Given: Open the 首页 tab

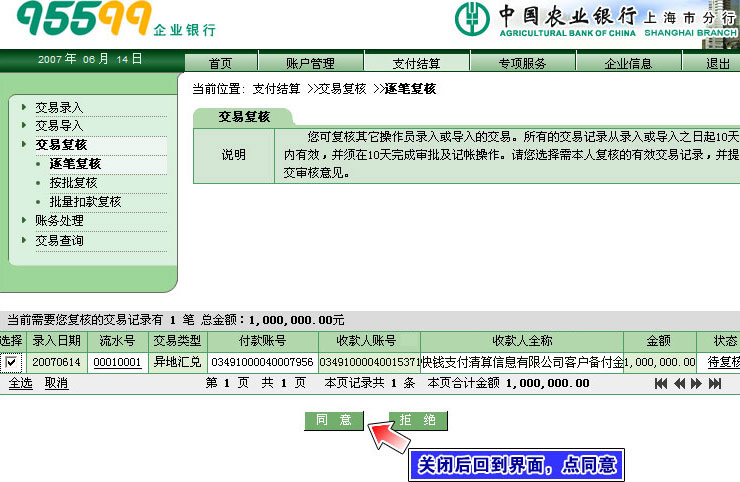Looking at the screenshot, I should 220,63.
